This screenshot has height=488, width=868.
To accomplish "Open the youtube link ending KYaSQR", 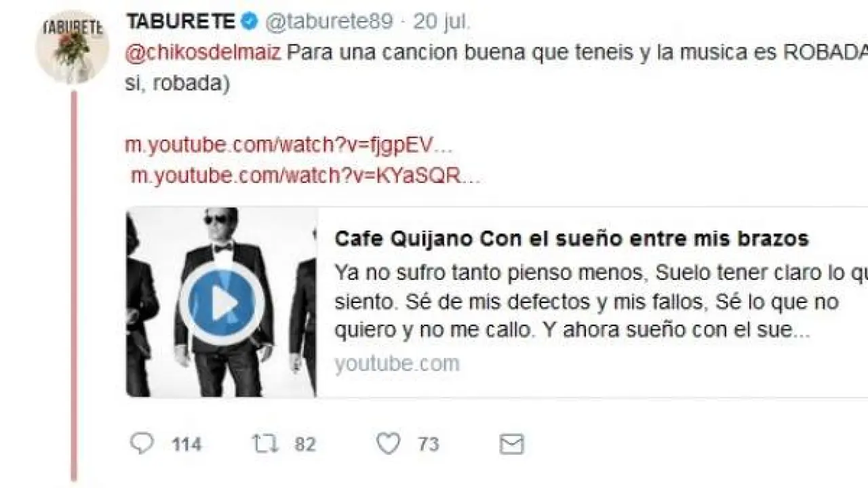I will point(305,176).
